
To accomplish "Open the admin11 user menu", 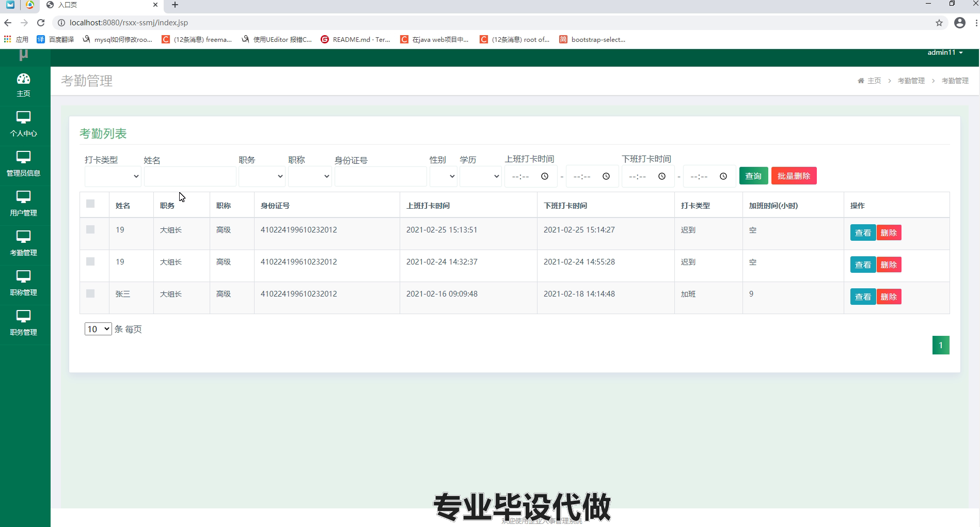I will coord(945,53).
